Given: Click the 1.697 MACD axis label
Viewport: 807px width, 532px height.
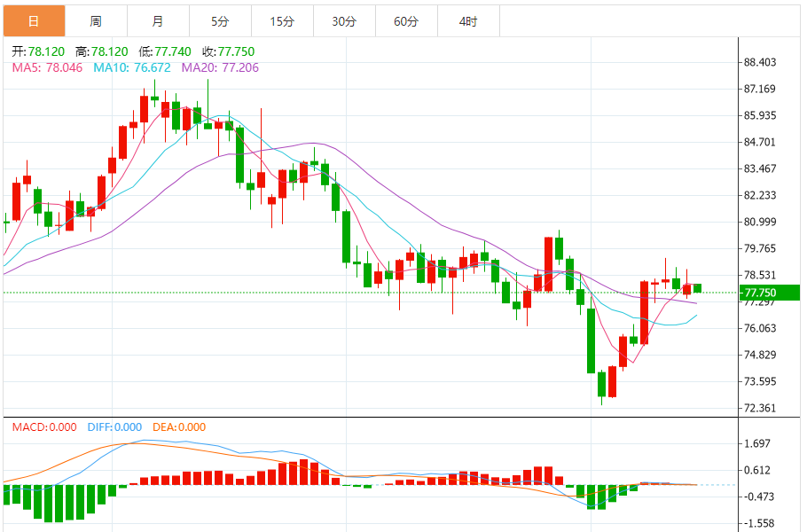Looking at the screenshot, I should (x=757, y=443).
